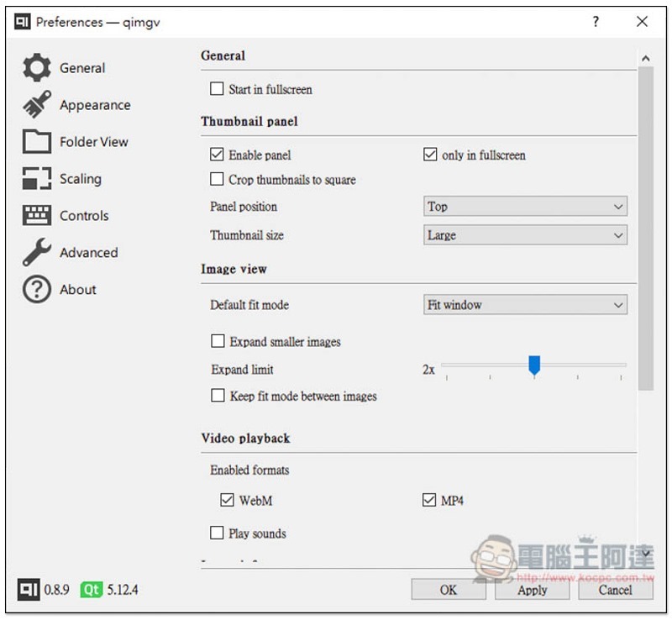Click the OK button

[x=449, y=590]
